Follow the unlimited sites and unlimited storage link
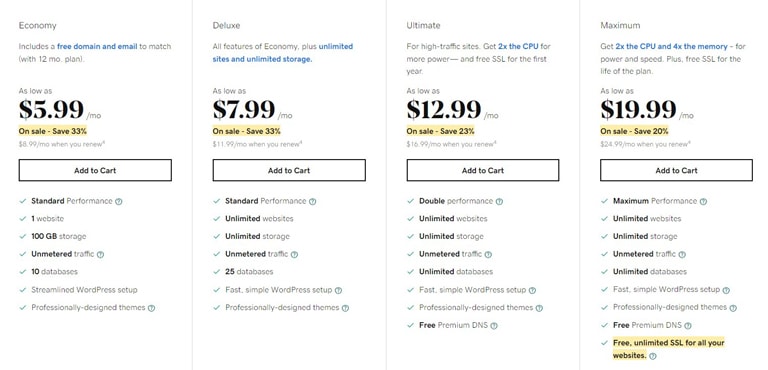 pos(283,53)
